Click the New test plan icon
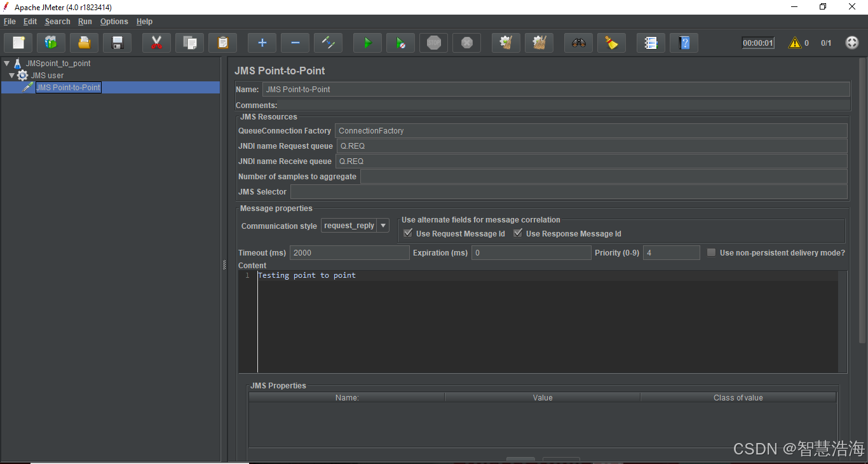 [x=18, y=43]
